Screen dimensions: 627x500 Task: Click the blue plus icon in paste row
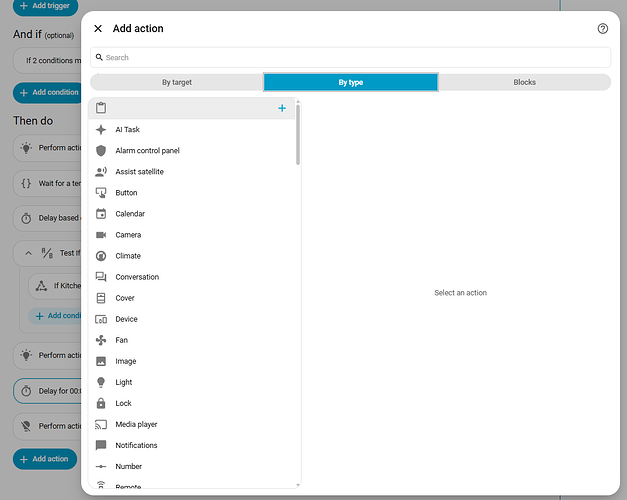pos(282,108)
